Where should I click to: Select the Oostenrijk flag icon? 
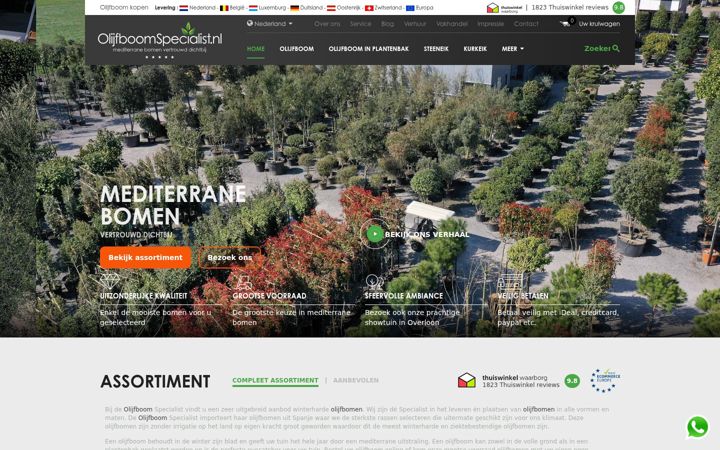331,8
